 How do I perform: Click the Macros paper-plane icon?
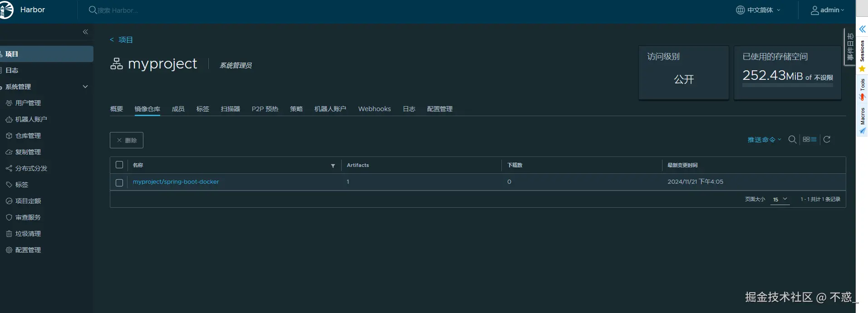[862, 131]
